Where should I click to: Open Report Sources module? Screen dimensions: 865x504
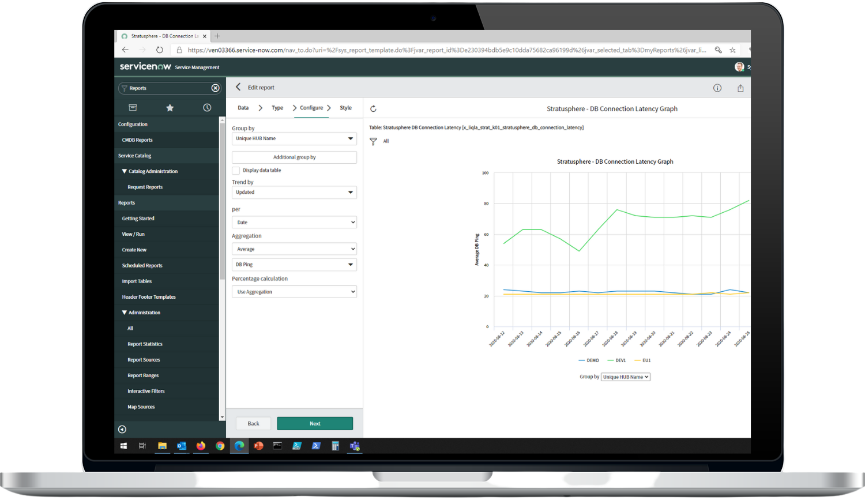[x=144, y=360]
